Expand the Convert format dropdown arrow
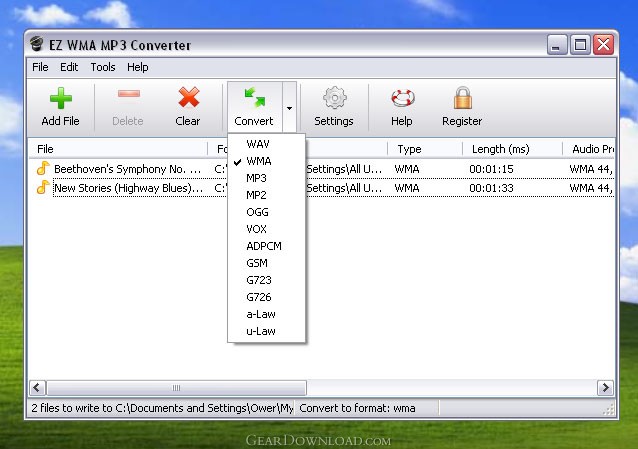638x449 pixels. pyautogui.click(x=289, y=108)
